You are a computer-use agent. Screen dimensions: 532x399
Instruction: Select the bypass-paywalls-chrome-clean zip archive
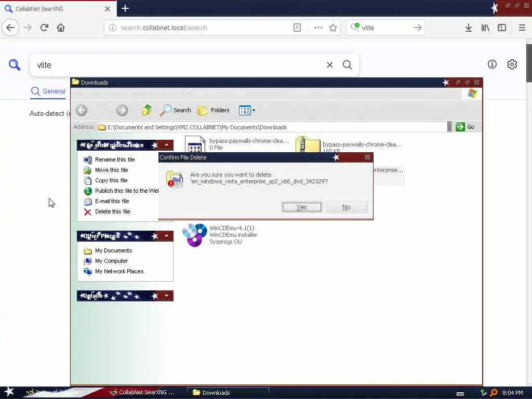350,144
